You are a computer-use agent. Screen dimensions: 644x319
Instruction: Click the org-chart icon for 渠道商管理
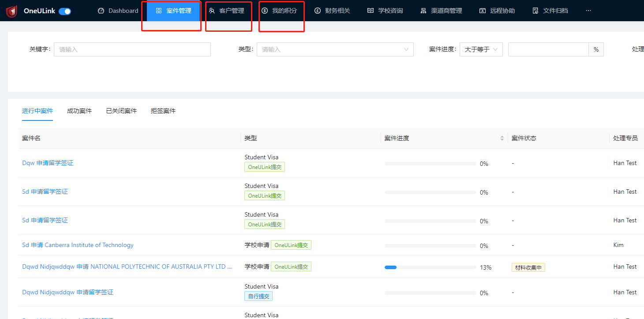coord(423,11)
